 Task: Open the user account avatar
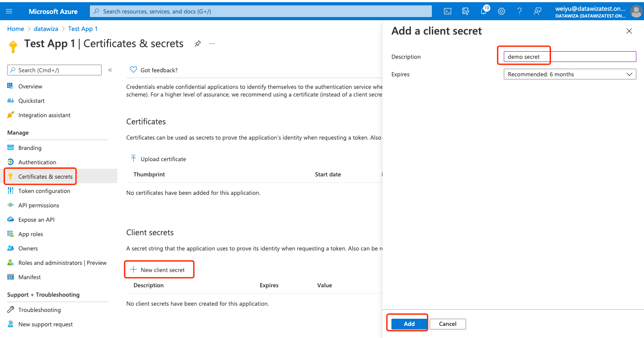[x=636, y=11]
